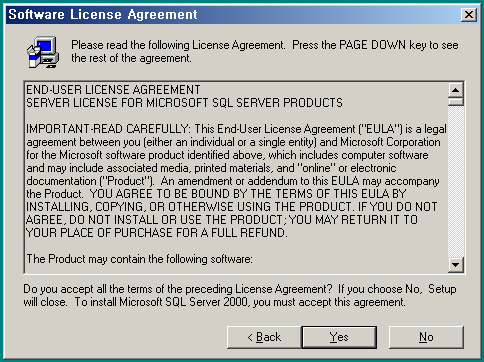484x362 pixels.
Task: Click the line 'The Product may contain the following software'
Action: tap(139, 259)
